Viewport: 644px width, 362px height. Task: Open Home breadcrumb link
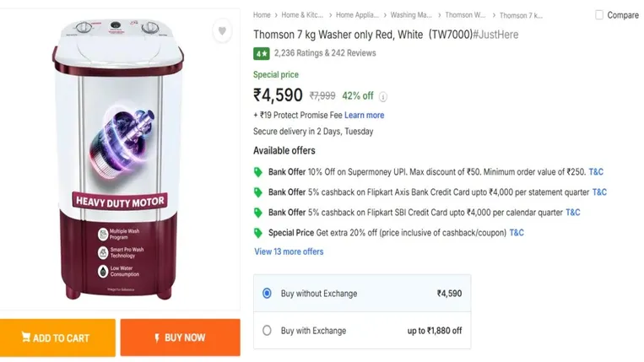(x=262, y=15)
